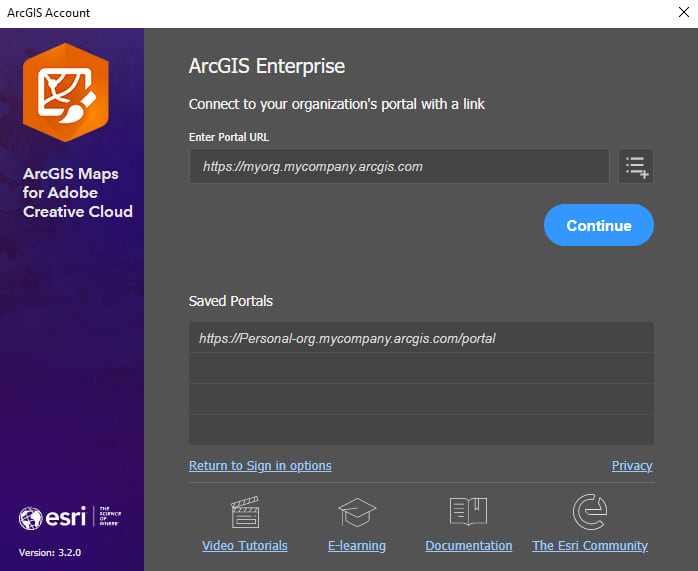Open The Esri Community link

click(590, 546)
